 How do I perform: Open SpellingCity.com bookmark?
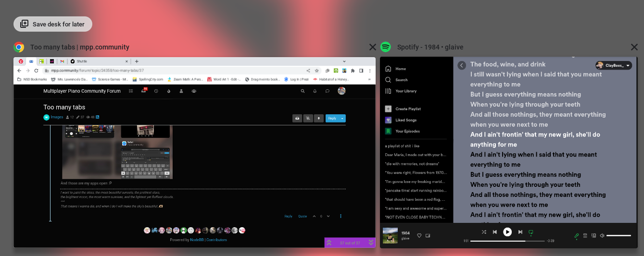pyautogui.click(x=148, y=79)
